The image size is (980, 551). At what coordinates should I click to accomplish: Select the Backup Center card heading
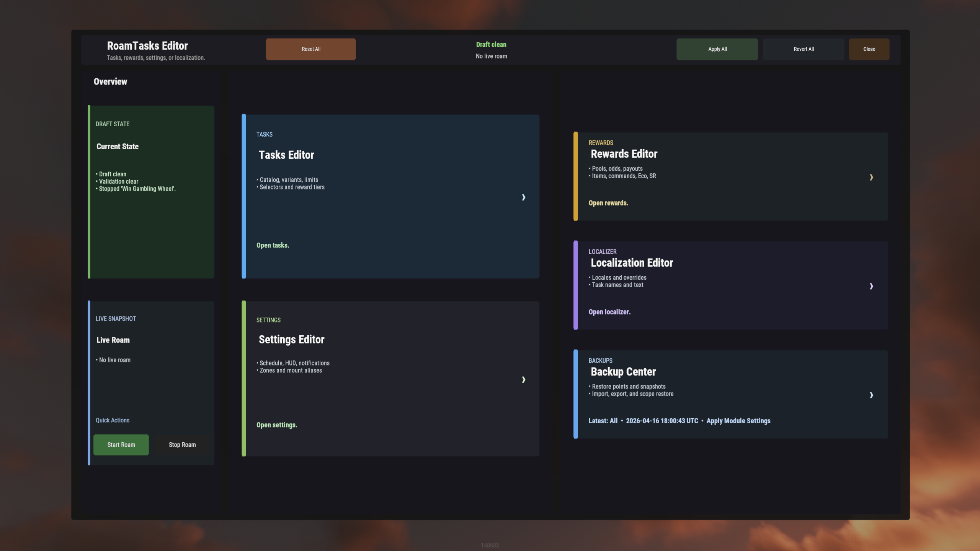pyautogui.click(x=623, y=372)
